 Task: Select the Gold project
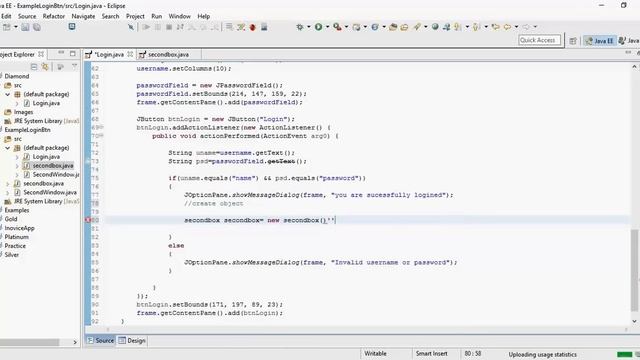pyautogui.click(x=11, y=219)
